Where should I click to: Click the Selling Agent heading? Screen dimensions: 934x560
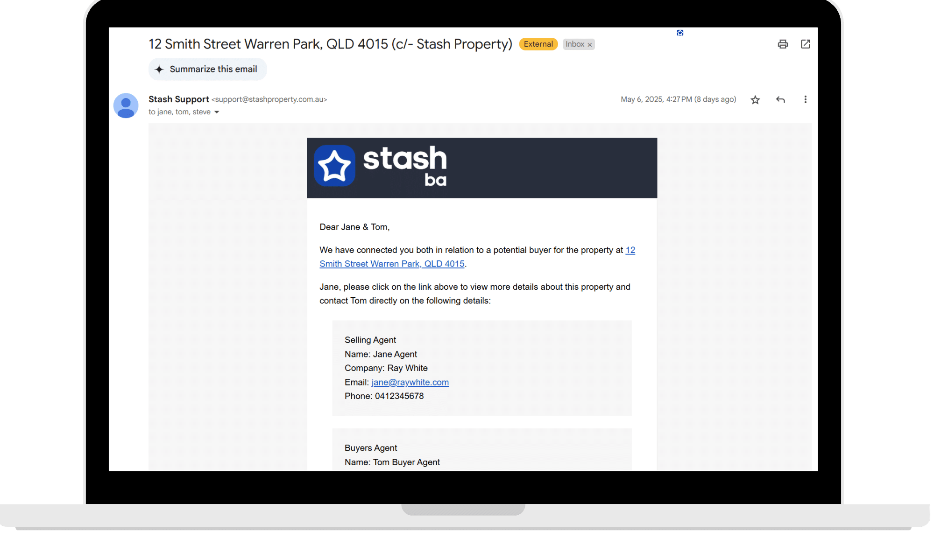(370, 340)
